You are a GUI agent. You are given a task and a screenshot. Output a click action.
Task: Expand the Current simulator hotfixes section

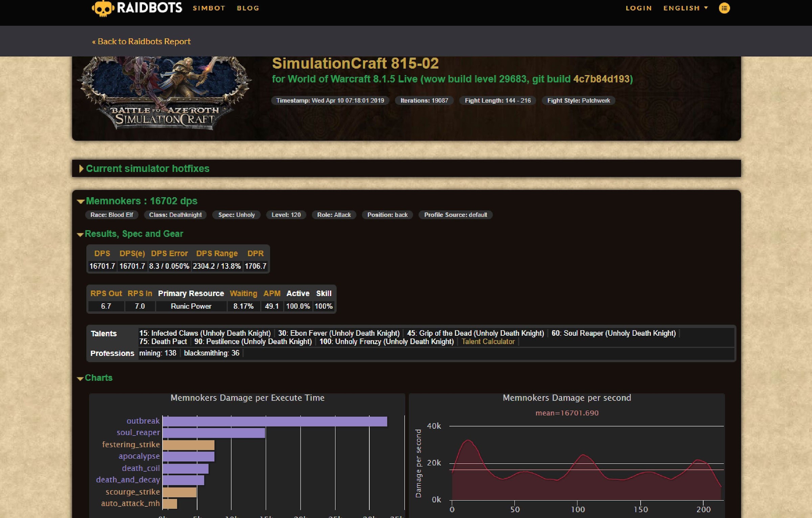[x=148, y=168]
